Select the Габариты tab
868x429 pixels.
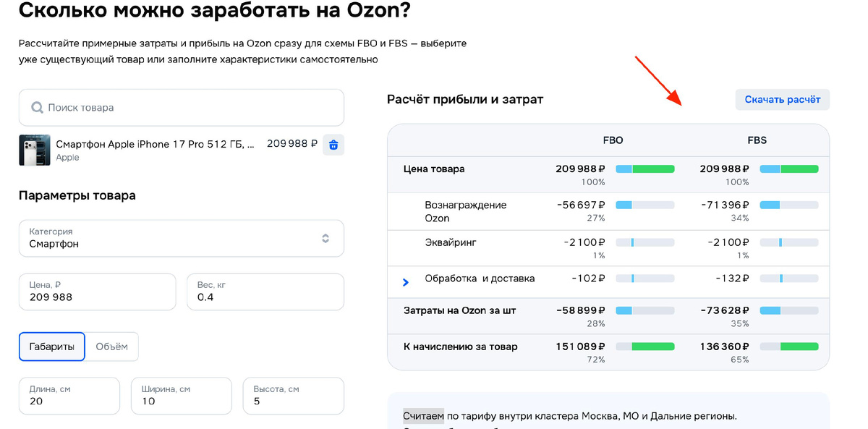[52, 347]
